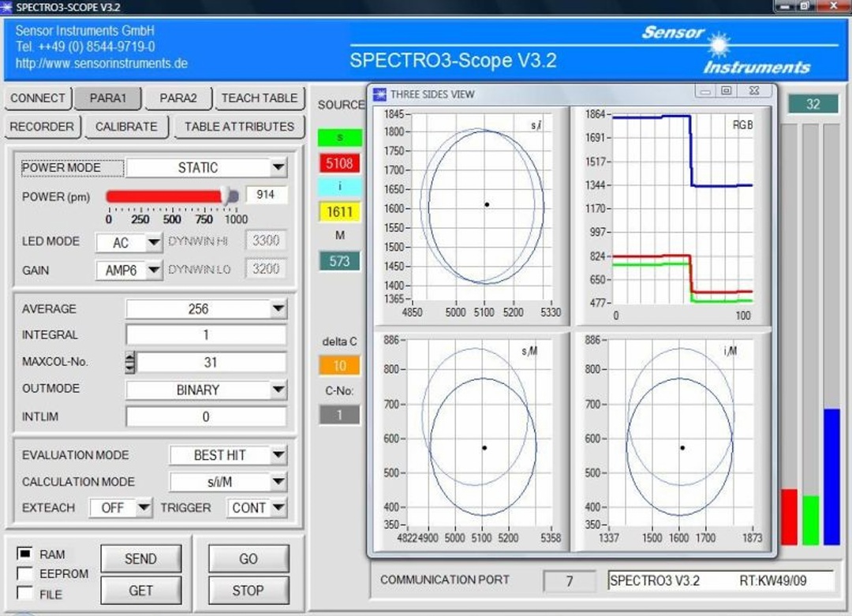Click the RGB graph plot
The width and height of the screenshot is (852, 616).
683,209
